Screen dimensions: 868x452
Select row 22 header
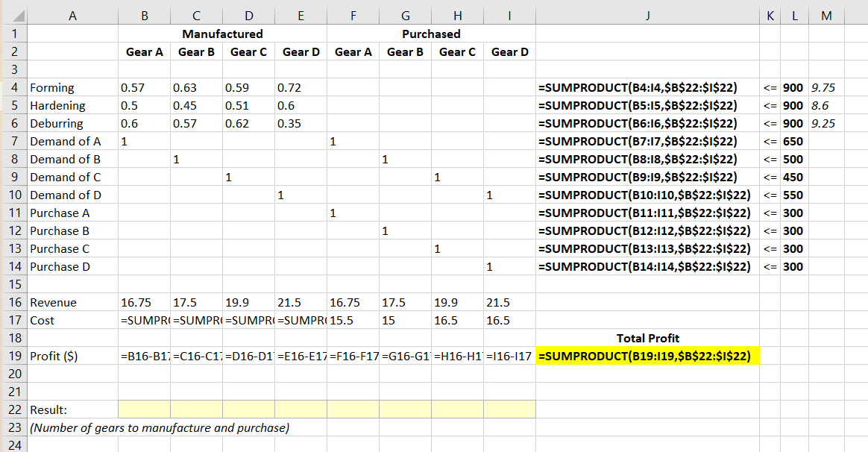point(14,409)
